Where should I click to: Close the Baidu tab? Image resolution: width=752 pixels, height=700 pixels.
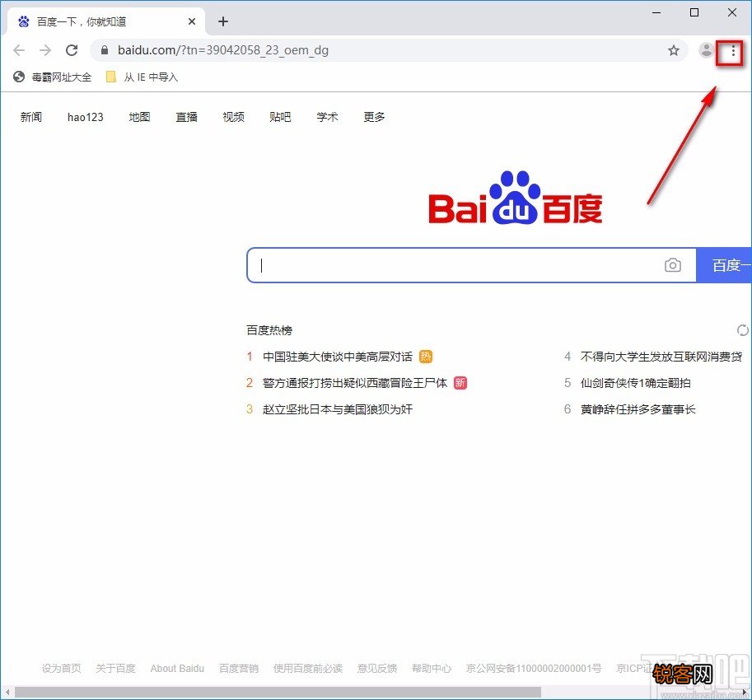[x=192, y=21]
